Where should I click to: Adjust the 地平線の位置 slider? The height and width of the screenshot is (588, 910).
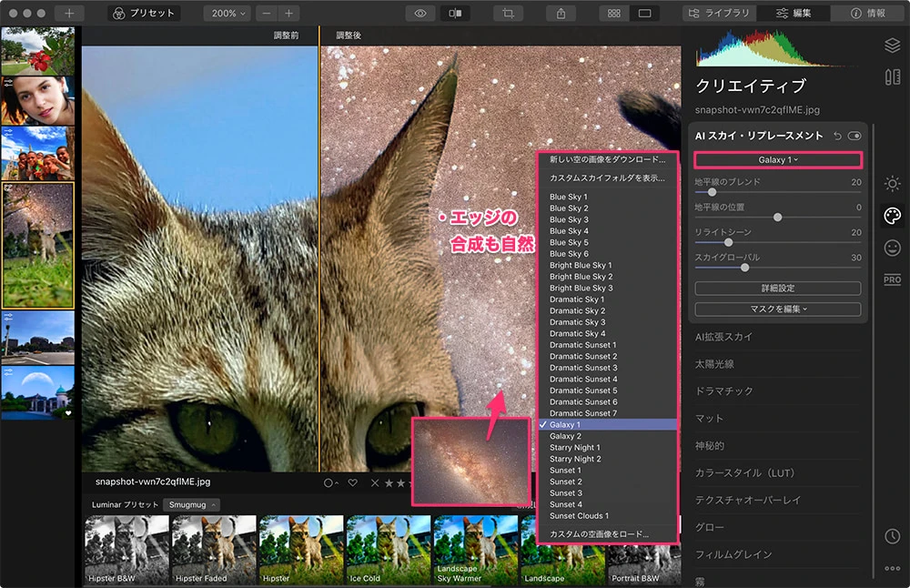[x=778, y=218]
